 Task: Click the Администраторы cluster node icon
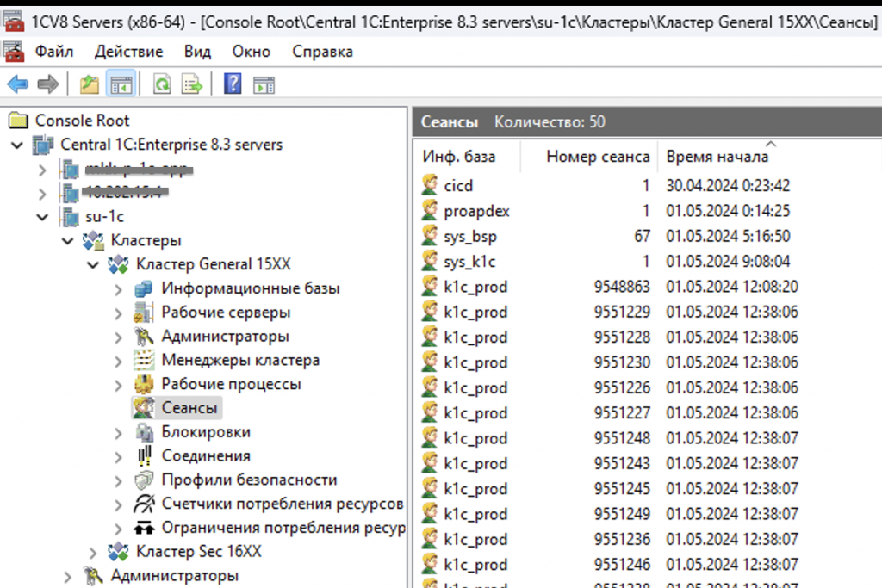(144, 336)
